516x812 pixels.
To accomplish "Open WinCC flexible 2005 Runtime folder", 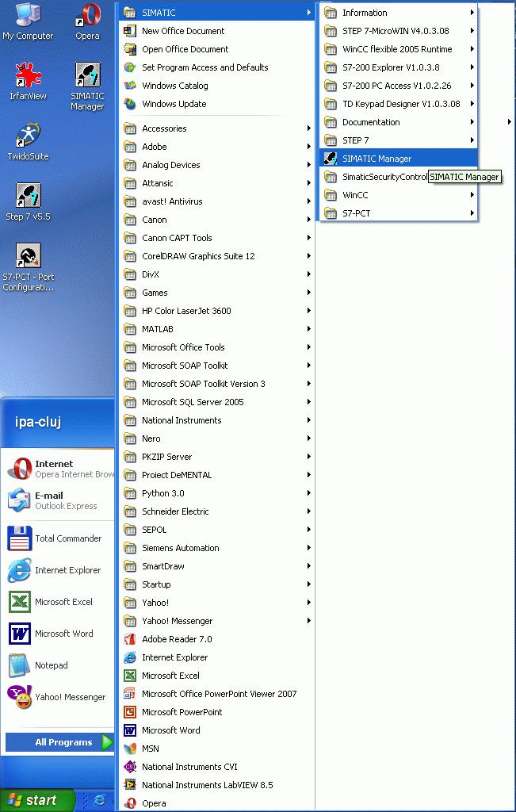I will [x=398, y=49].
